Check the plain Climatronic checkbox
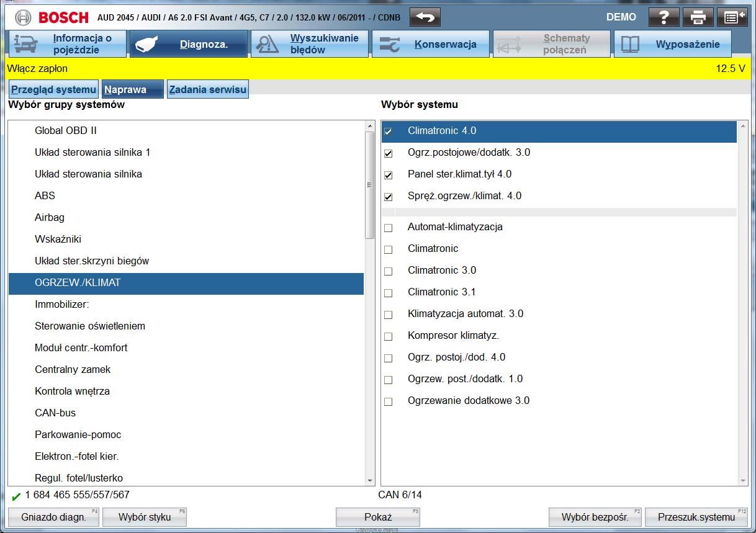The height and width of the screenshot is (533, 756). point(388,249)
